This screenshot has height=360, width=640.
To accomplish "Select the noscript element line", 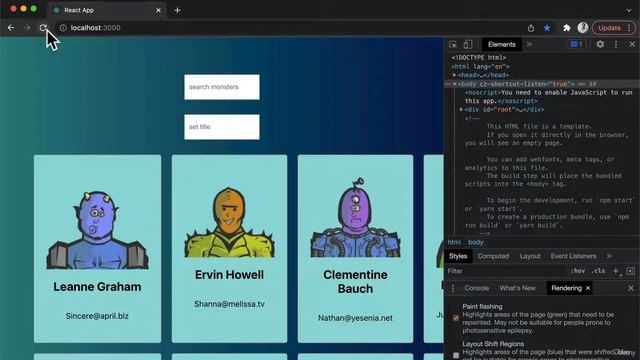I will (549, 97).
